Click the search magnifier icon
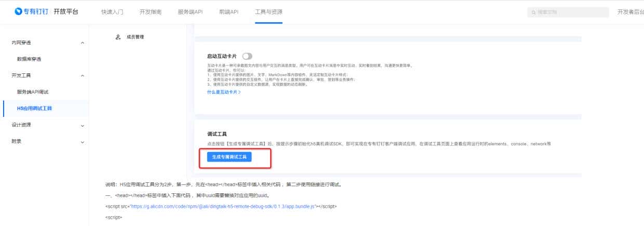The image size is (644, 226). click(x=533, y=12)
